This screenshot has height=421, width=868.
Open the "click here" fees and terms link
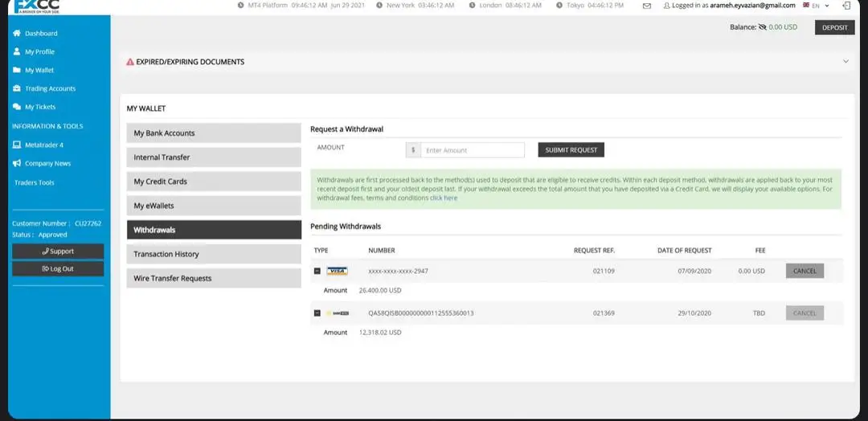(444, 198)
